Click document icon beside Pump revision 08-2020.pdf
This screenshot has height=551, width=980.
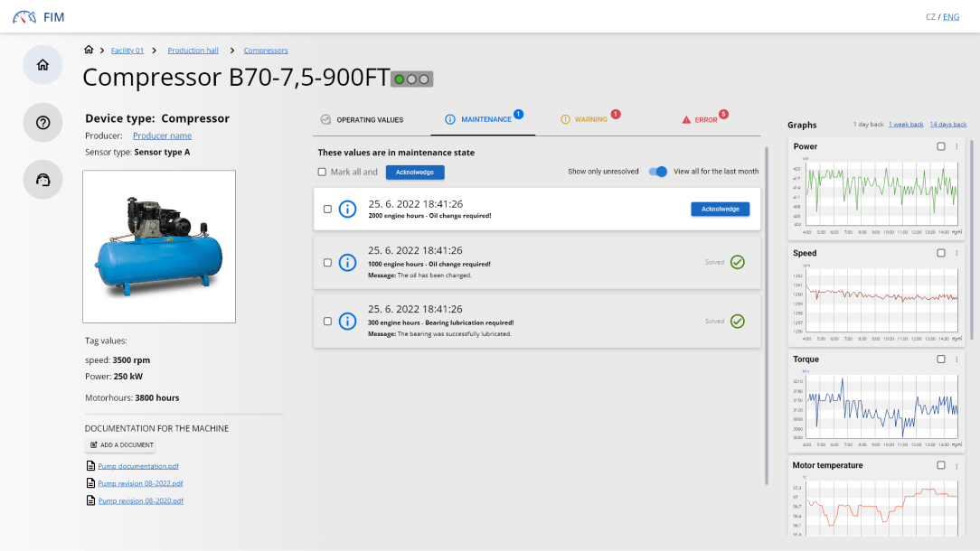coord(90,500)
